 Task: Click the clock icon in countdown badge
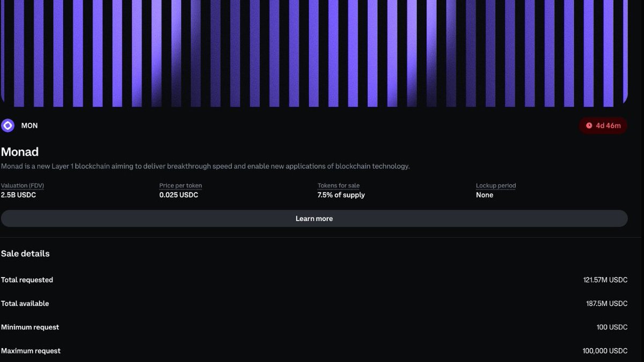(x=589, y=125)
